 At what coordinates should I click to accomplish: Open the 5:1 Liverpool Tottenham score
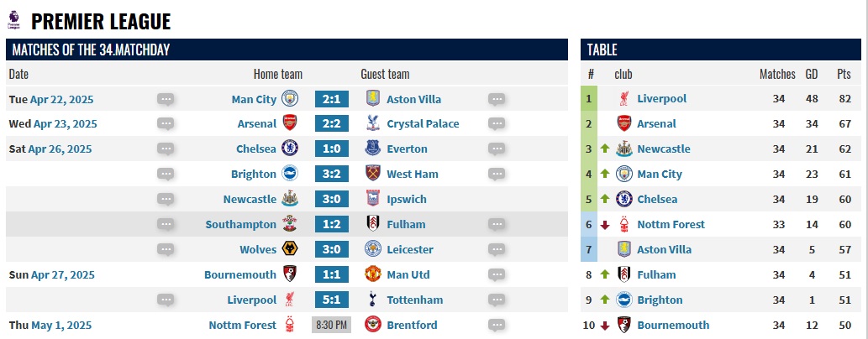[332, 300]
